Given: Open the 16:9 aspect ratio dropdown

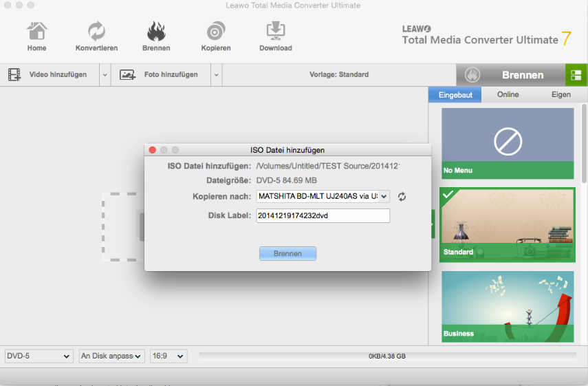Looking at the screenshot, I should [168, 356].
